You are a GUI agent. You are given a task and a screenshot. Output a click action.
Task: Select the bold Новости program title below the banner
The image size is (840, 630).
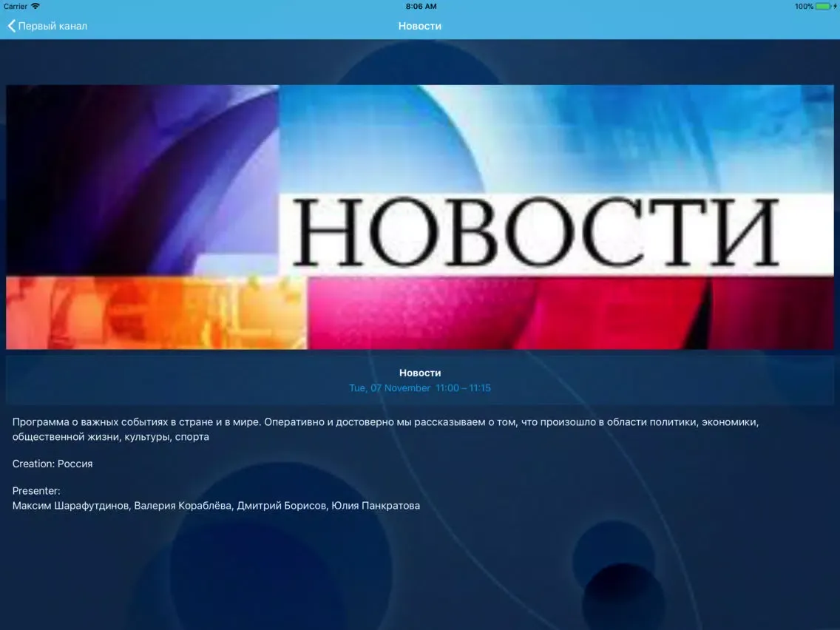point(419,373)
